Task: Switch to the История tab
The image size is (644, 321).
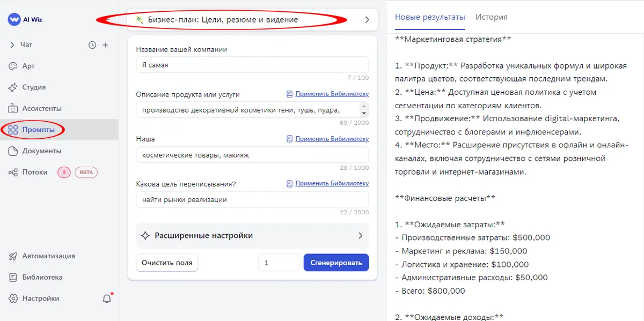Action: point(492,17)
